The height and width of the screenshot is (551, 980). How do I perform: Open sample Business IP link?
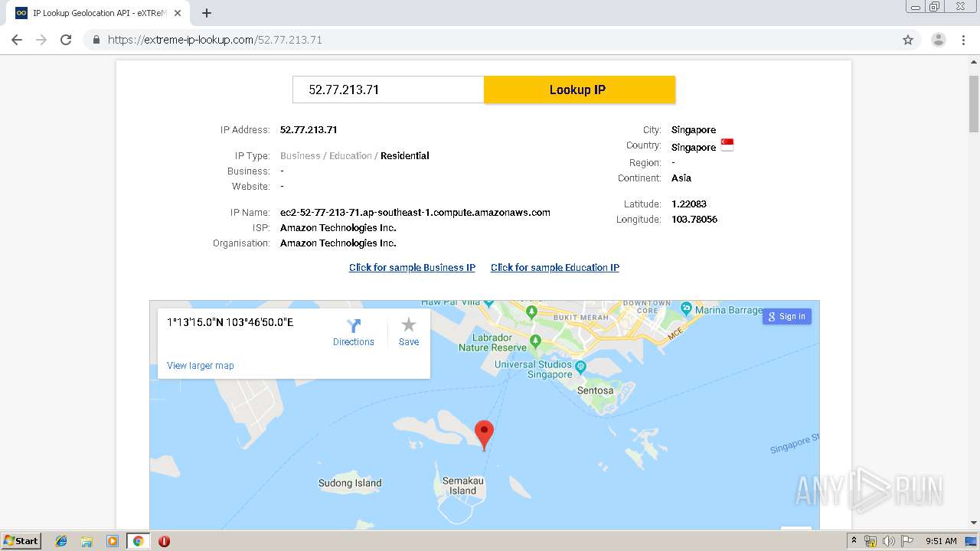(412, 267)
